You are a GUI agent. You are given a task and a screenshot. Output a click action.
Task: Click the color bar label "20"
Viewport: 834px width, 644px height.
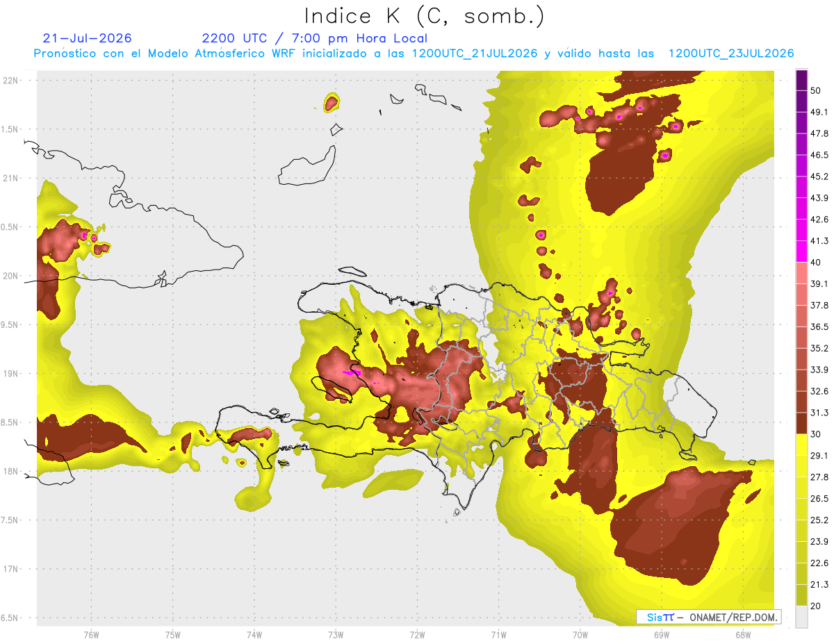click(817, 606)
